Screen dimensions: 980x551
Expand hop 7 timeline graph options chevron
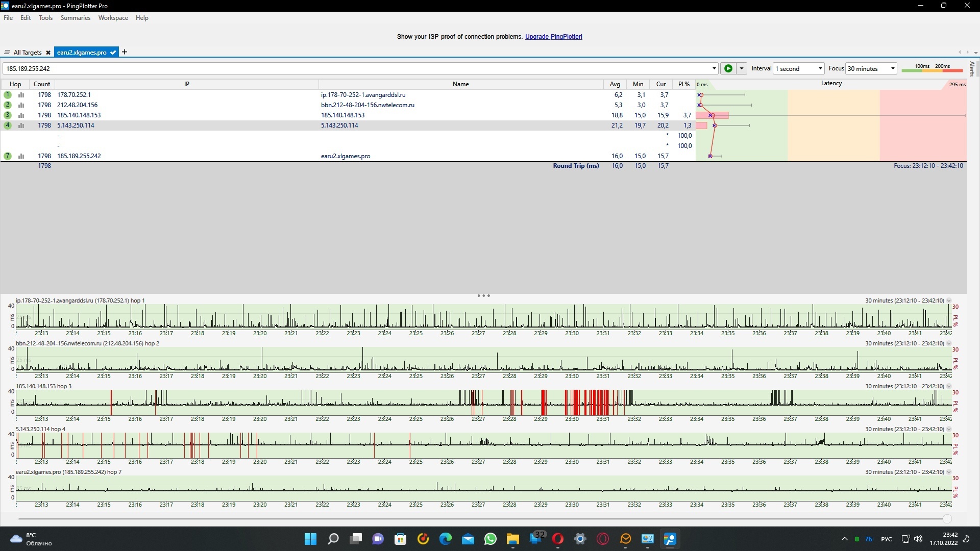(949, 472)
